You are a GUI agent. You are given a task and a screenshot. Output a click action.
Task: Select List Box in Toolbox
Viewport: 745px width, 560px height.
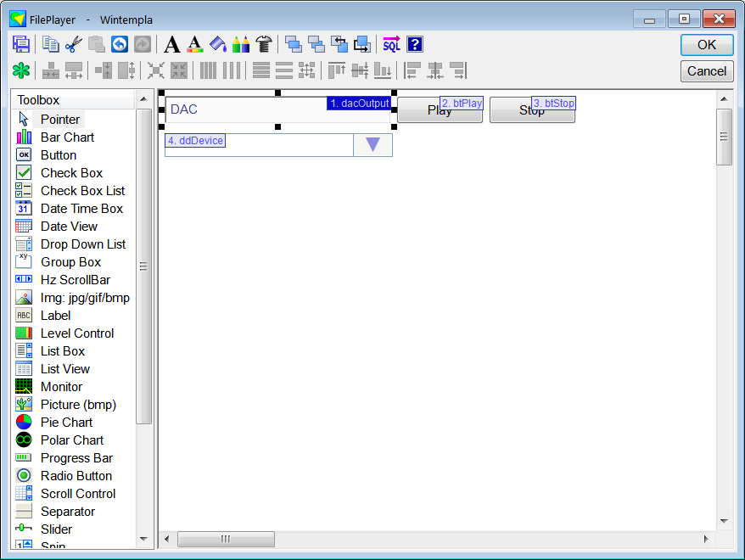[x=63, y=351]
